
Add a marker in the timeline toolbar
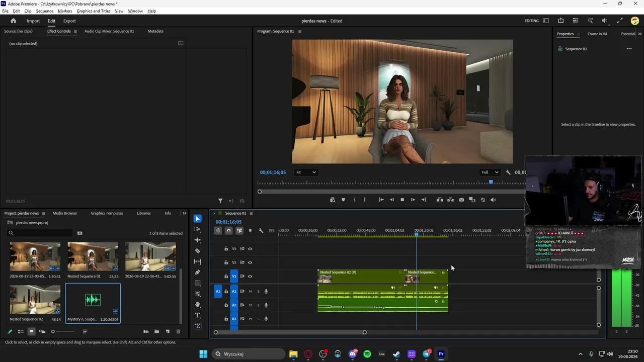[250, 231]
